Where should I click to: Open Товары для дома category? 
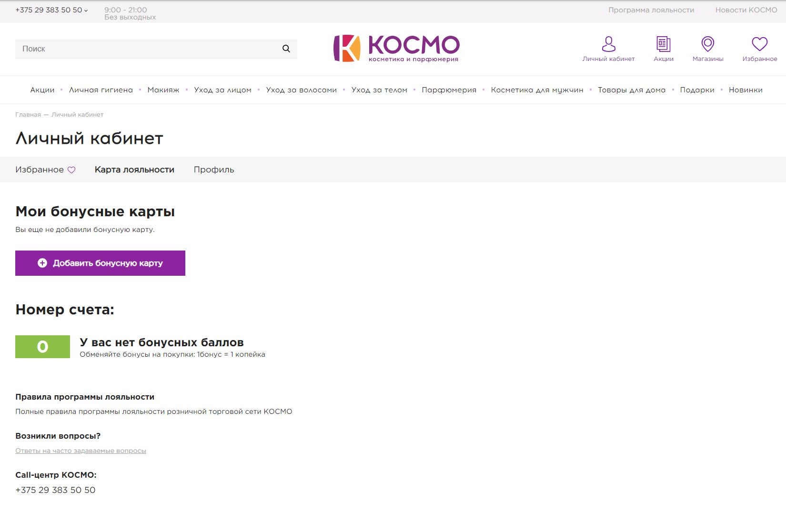pyautogui.click(x=632, y=90)
